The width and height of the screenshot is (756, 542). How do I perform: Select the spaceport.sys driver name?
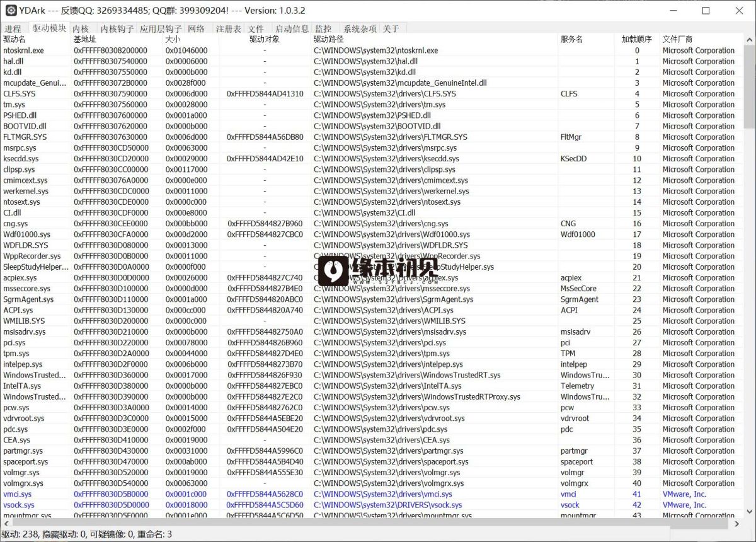(x=25, y=461)
